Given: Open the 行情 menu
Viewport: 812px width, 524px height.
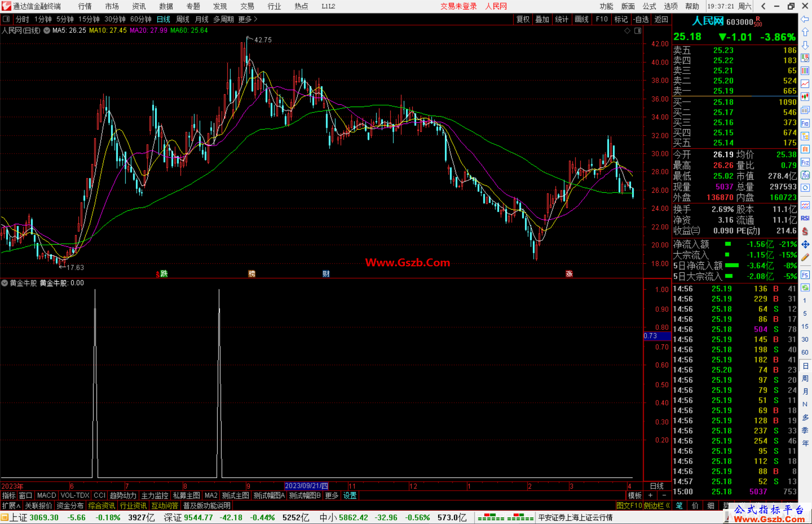Looking at the screenshot, I should [x=85, y=6].
